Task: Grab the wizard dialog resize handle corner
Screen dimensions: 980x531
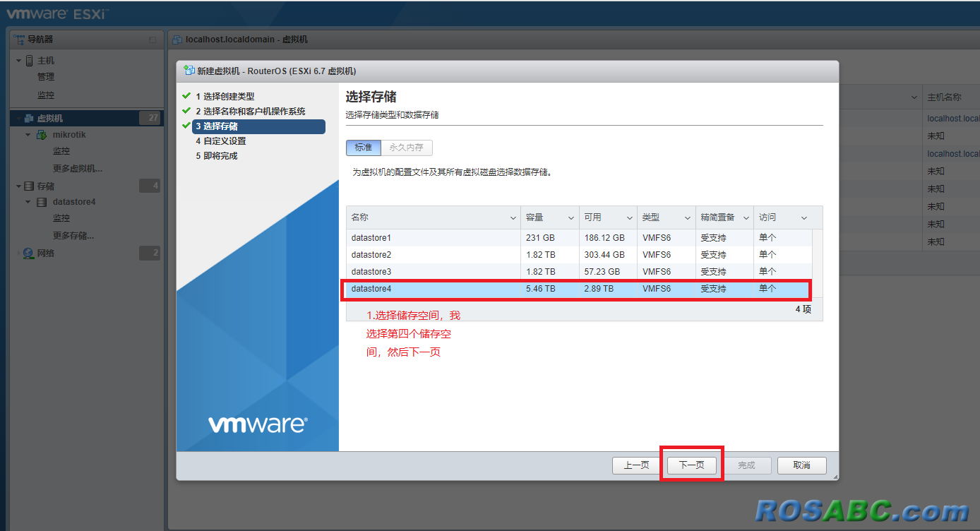Action: [x=835, y=477]
